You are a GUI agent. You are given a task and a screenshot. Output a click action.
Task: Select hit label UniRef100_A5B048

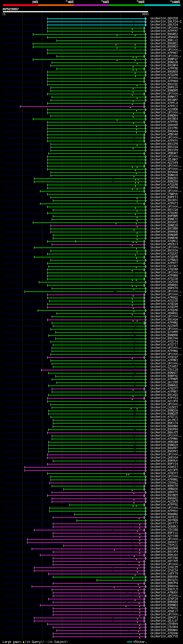point(164,135)
